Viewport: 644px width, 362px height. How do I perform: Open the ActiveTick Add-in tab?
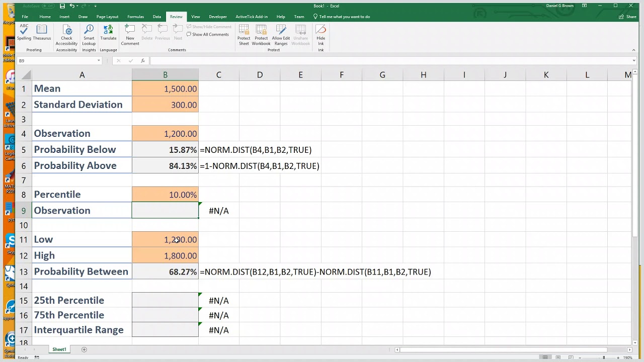[252, 17]
